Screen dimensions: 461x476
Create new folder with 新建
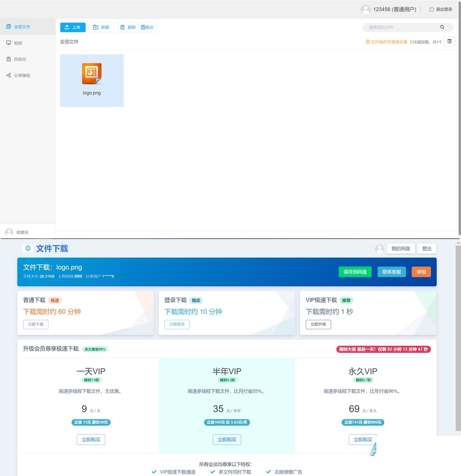pos(101,27)
